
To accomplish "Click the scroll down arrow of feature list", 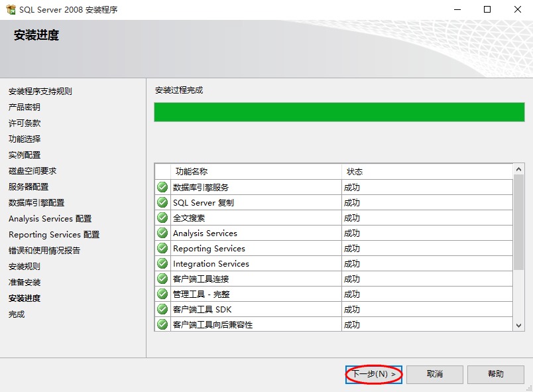I will point(518,326).
